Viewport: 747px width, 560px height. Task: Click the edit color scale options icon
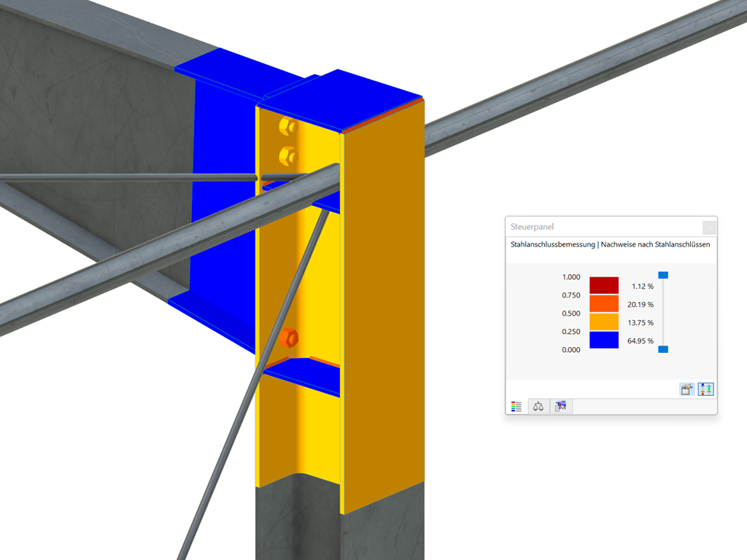(686, 389)
